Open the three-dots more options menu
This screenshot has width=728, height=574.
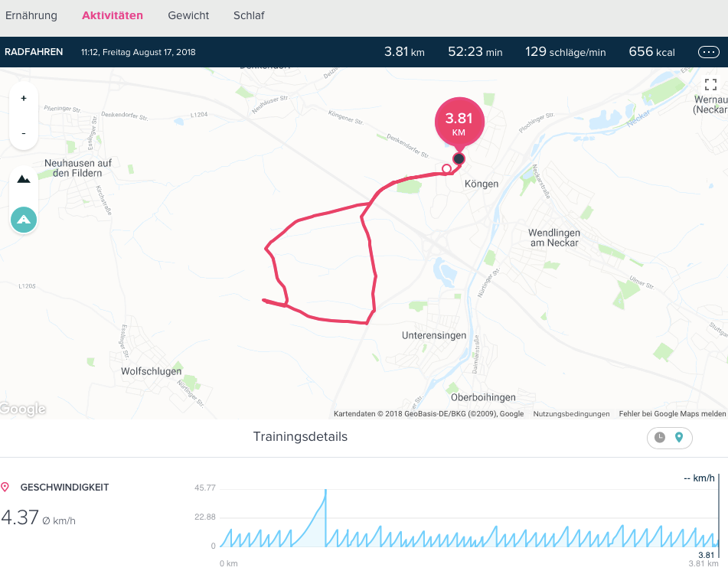[709, 52]
